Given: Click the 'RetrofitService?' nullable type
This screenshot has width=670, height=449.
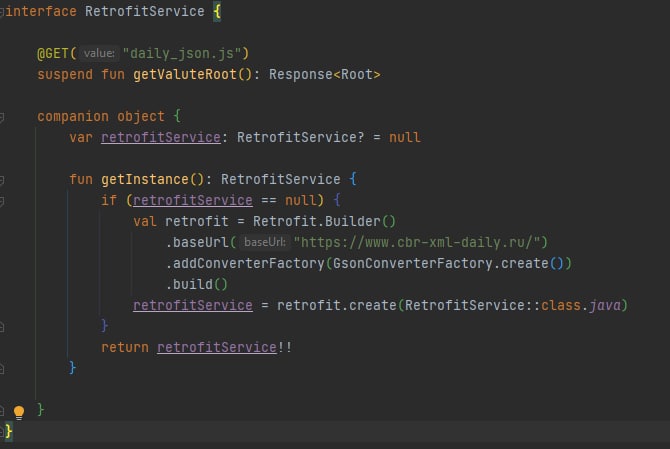Looking at the screenshot, I should click(300, 138).
